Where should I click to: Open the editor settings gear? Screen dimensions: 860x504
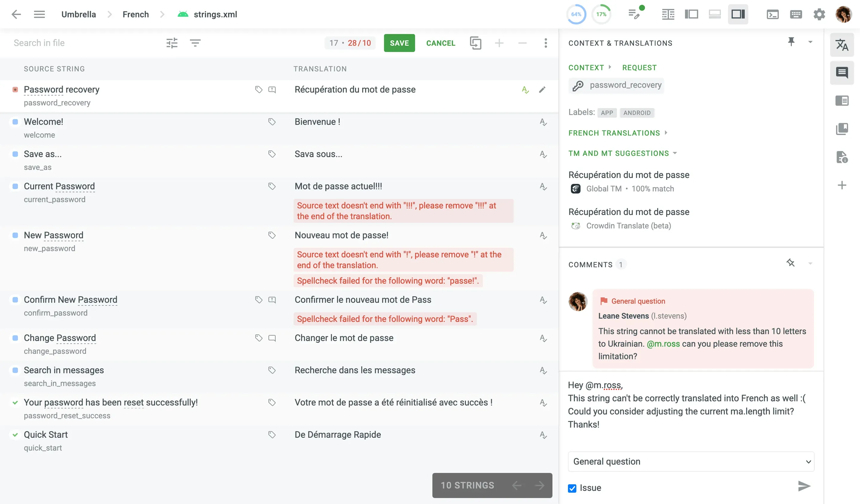pyautogui.click(x=819, y=14)
